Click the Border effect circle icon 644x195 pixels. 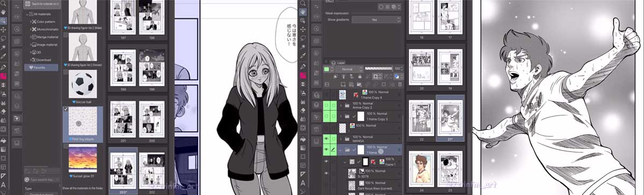380,7
